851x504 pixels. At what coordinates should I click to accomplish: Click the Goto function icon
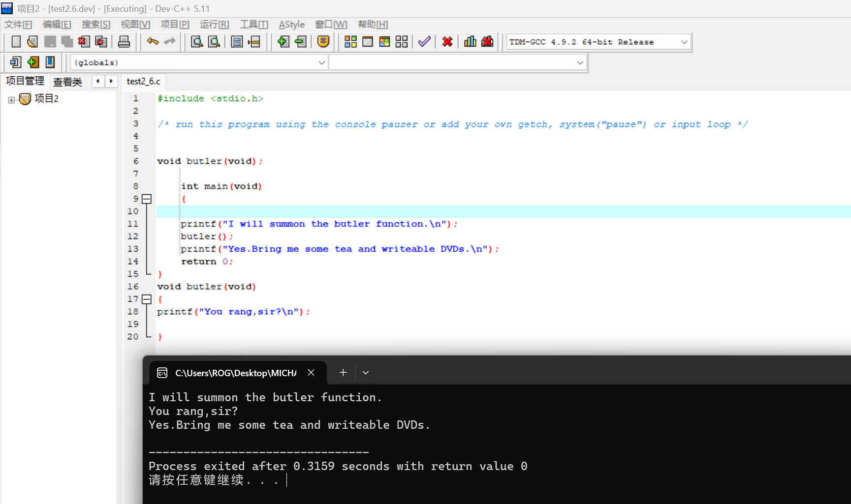click(x=237, y=42)
